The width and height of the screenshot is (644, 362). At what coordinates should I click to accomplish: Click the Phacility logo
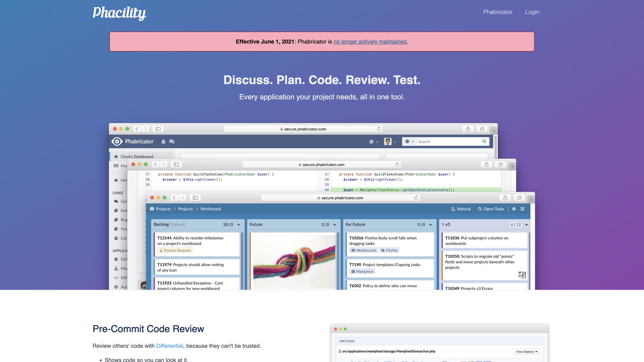point(119,13)
